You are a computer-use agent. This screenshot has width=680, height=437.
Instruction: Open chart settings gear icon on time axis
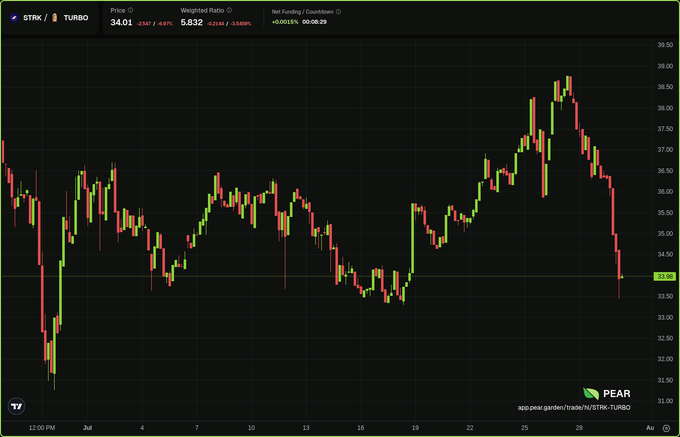(x=666, y=428)
